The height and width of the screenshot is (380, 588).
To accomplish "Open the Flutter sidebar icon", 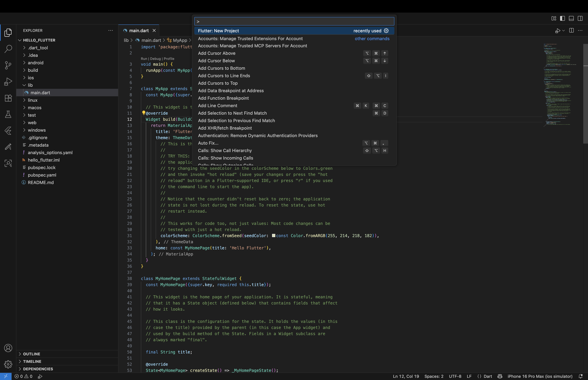I will (8, 130).
